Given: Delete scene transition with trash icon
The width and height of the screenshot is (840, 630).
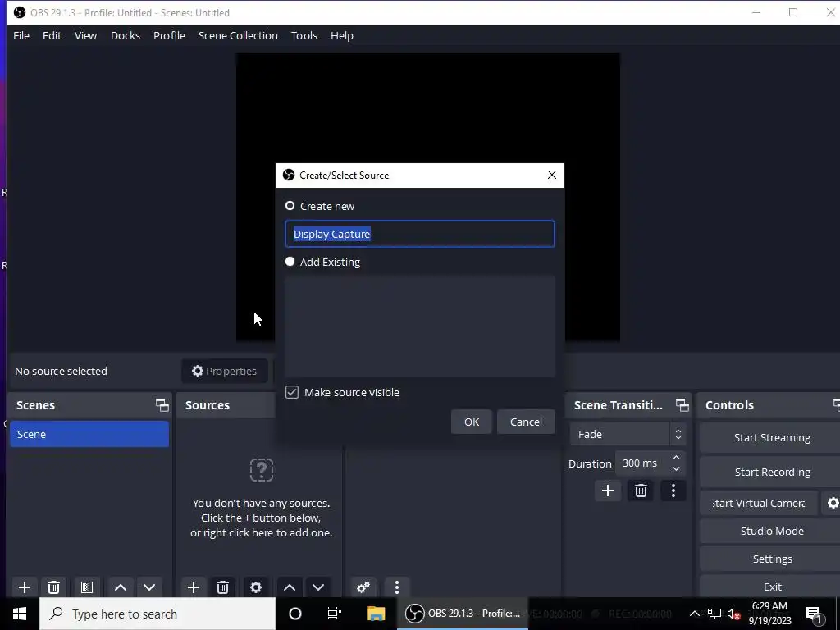Looking at the screenshot, I should 641,491.
